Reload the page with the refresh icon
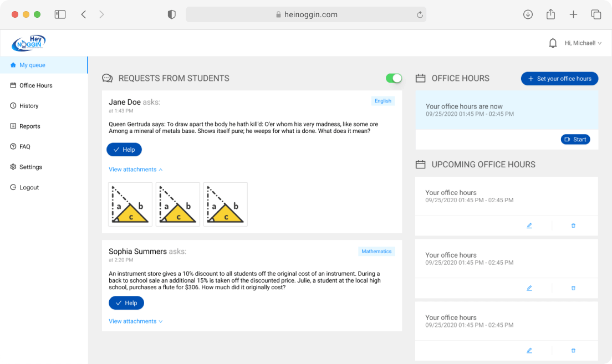Viewport: 612px width, 364px height. (x=420, y=15)
